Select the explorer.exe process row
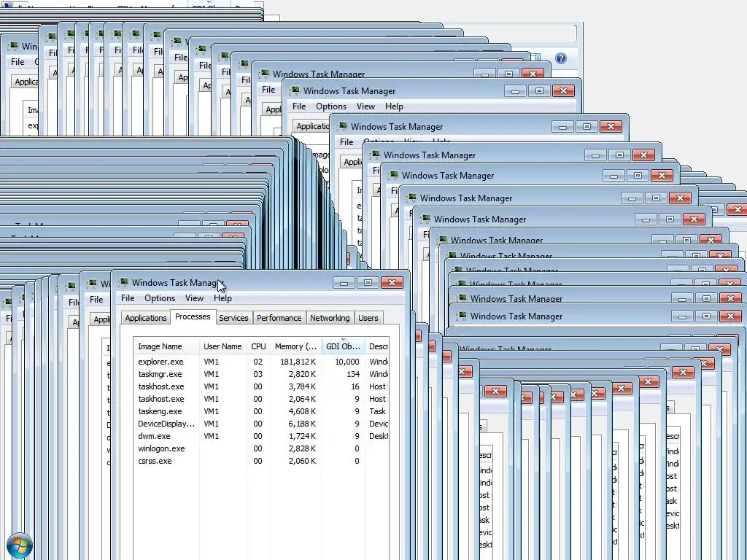Viewport: 747px width, 560px height. 261,362
